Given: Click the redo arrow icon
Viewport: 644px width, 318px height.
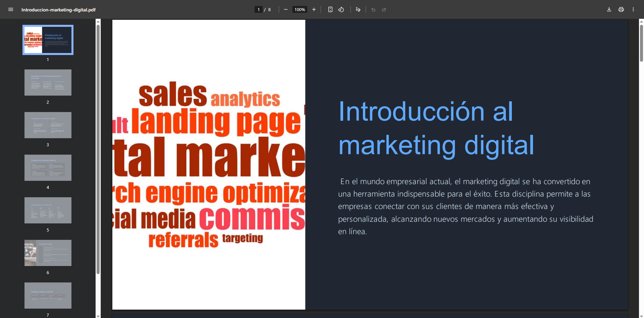Looking at the screenshot, I should click(384, 10).
